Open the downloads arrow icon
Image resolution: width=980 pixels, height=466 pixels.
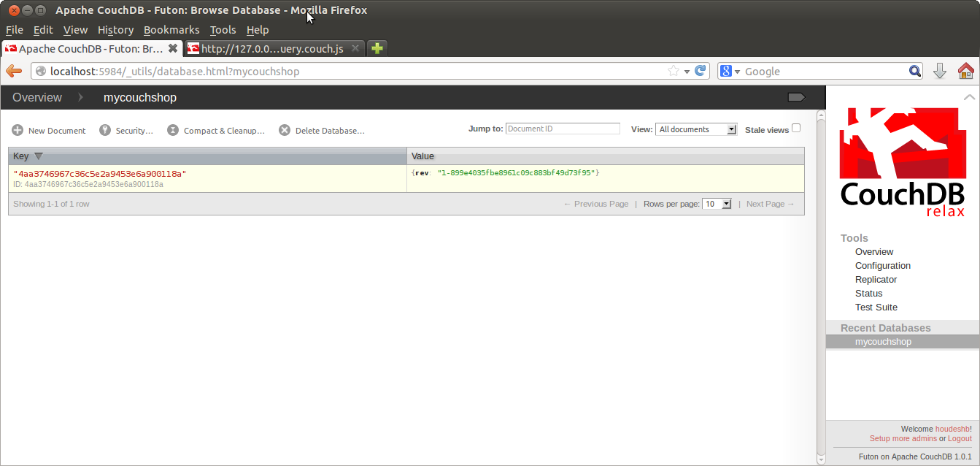coord(940,71)
